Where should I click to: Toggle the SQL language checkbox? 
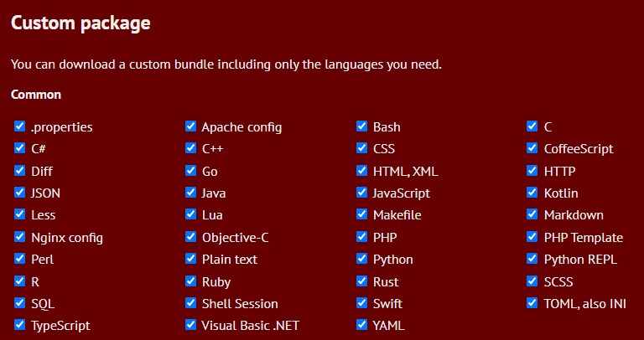tap(19, 303)
